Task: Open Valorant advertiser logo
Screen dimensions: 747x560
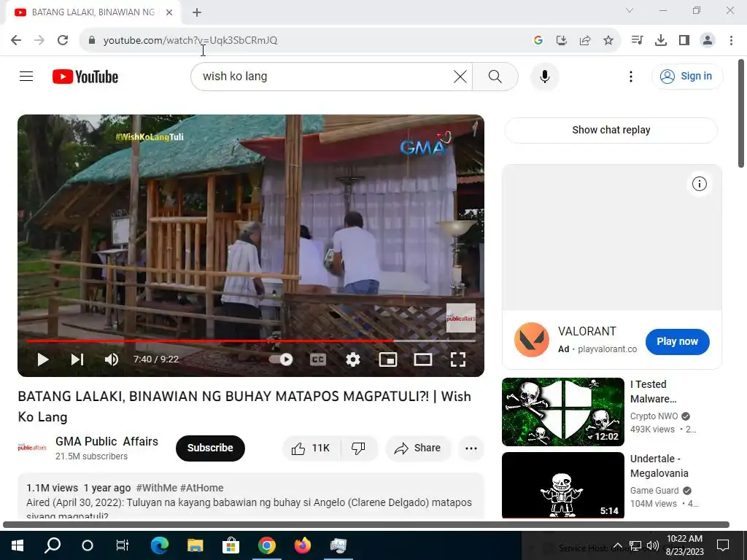Action: point(532,340)
